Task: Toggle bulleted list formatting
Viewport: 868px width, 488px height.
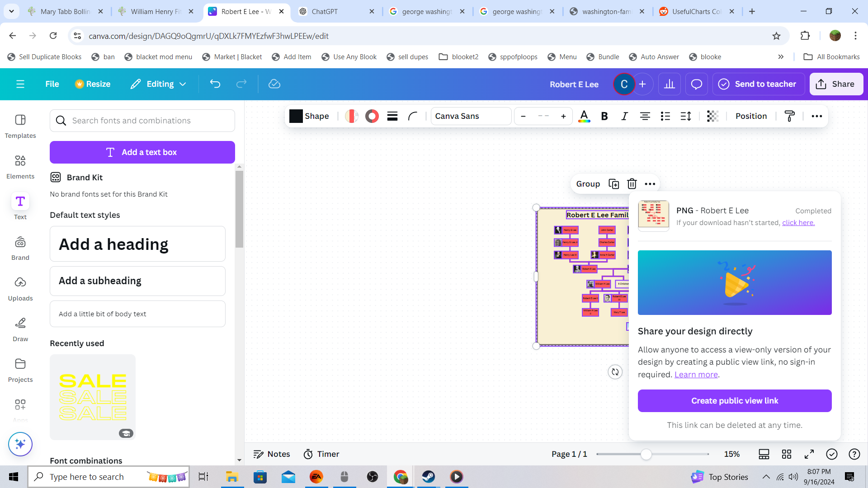Action: (x=665, y=116)
